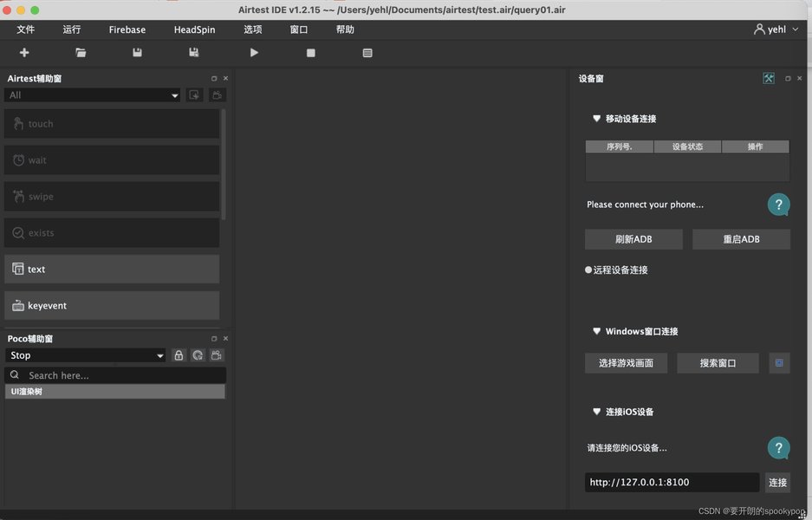Expand the 远程设备连接 section

point(588,270)
